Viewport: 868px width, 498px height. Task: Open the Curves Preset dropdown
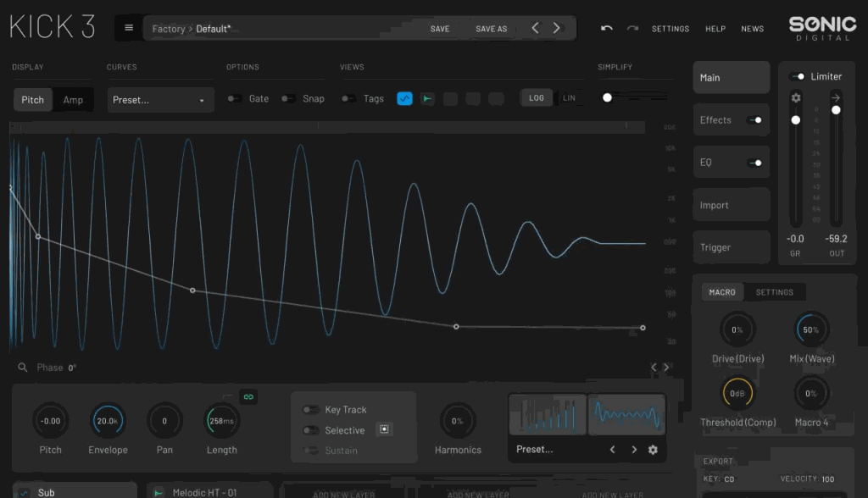[160, 100]
